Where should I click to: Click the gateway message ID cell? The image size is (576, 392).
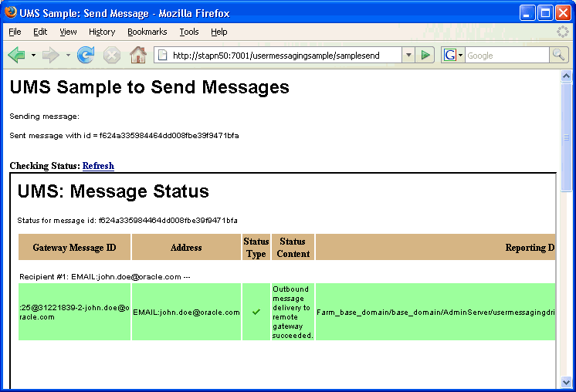coord(74,312)
